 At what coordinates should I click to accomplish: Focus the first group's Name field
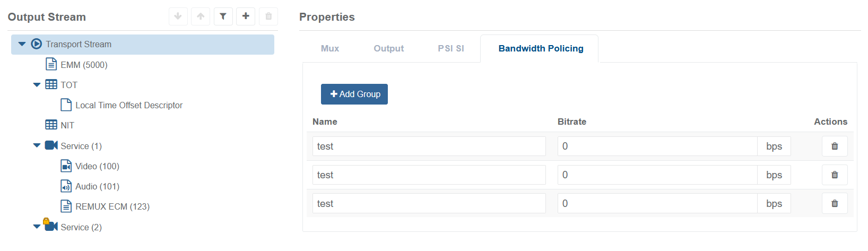(x=429, y=146)
